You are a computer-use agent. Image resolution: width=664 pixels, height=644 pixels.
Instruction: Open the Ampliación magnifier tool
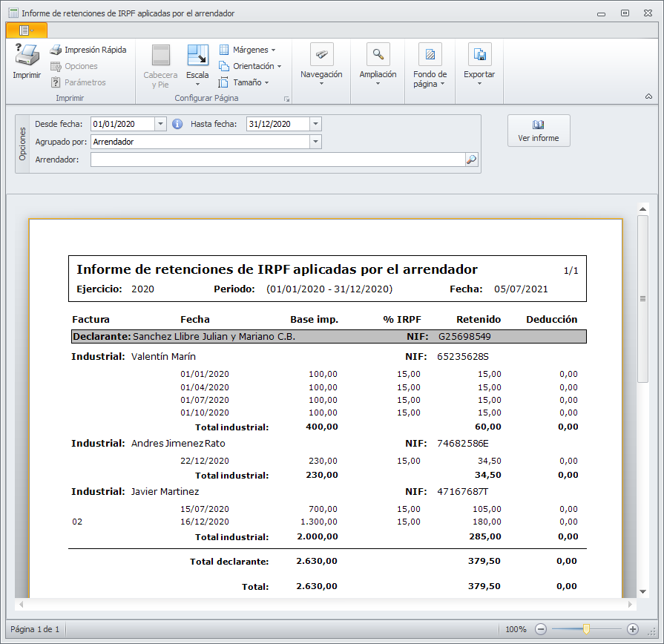point(378,55)
